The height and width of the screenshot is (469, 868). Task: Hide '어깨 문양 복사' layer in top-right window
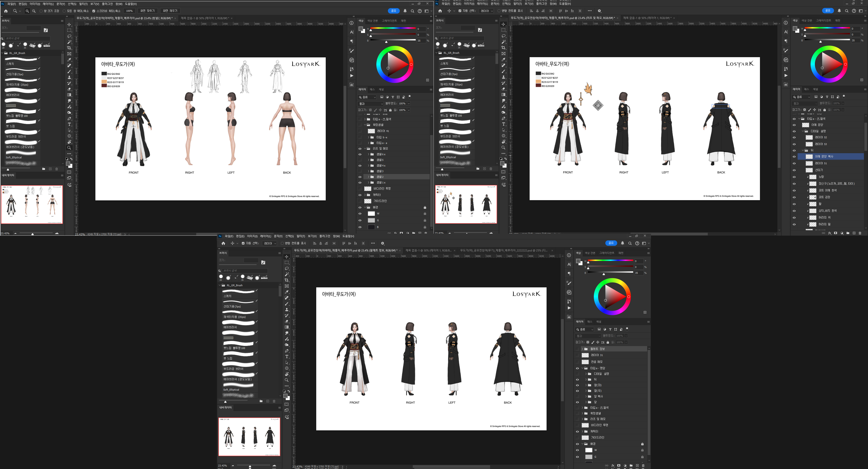coord(794,157)
